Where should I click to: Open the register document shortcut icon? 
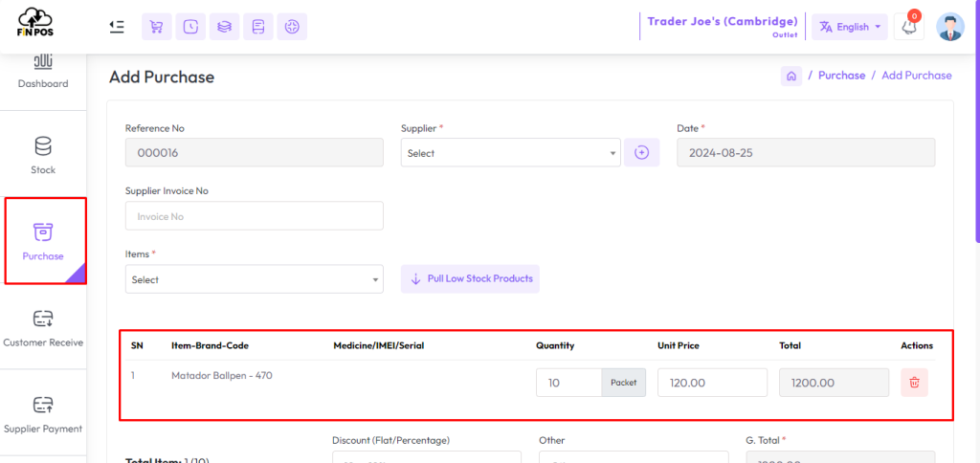[258, 27]
